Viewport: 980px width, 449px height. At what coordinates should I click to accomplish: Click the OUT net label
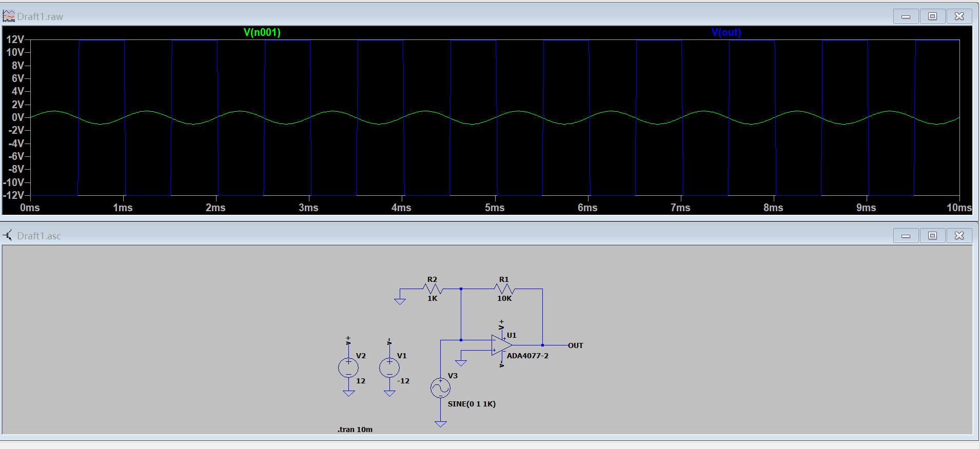[575, 345]
